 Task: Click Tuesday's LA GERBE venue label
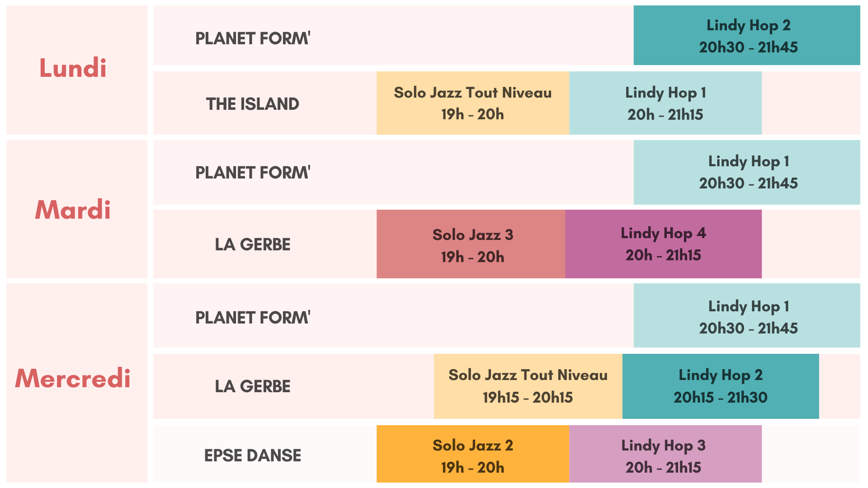click(x=253, y=244)
